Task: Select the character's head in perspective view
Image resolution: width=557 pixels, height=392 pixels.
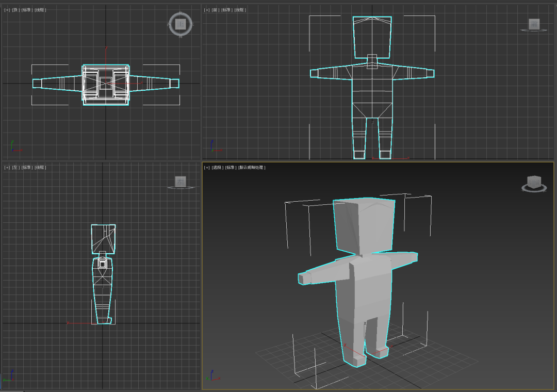Action: [366, 226]
